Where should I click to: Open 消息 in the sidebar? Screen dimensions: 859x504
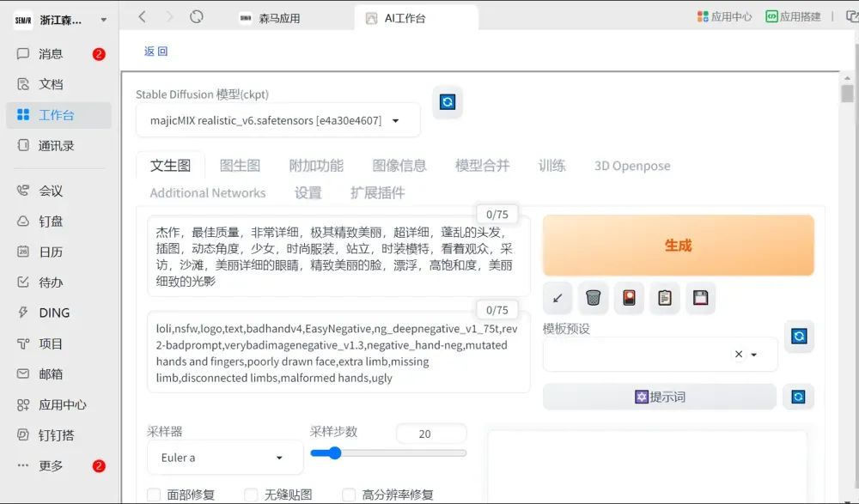58,54
